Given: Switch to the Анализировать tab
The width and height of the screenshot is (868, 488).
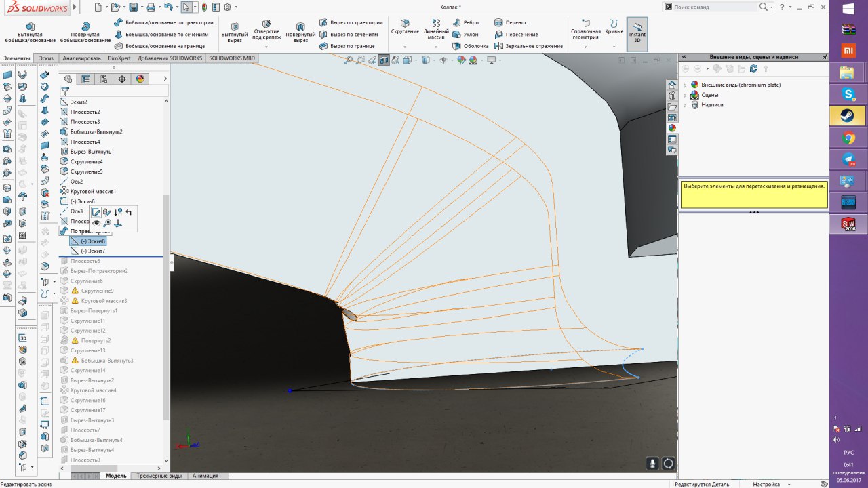Looking at the screenshot, I should 81,58.
